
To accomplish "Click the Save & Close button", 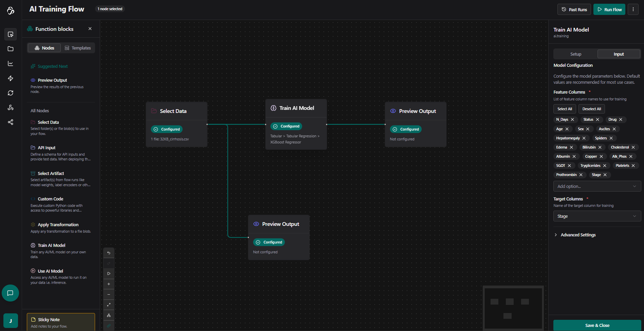I will coord(597,325).
